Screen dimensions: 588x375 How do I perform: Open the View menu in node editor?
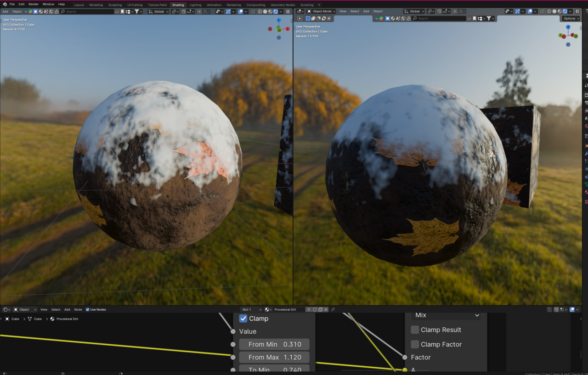44,310
